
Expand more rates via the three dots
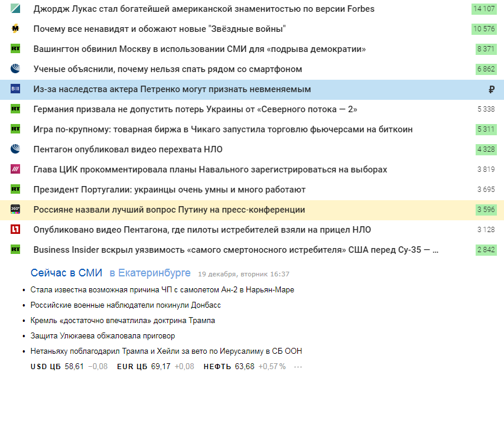click(x=298, y=367)
